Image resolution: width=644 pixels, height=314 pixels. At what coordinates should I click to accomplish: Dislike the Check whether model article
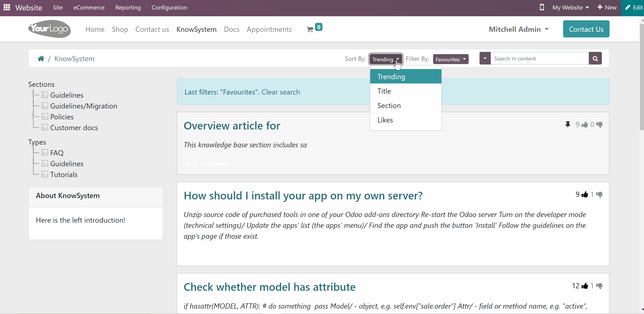click(x=599, y=286)
